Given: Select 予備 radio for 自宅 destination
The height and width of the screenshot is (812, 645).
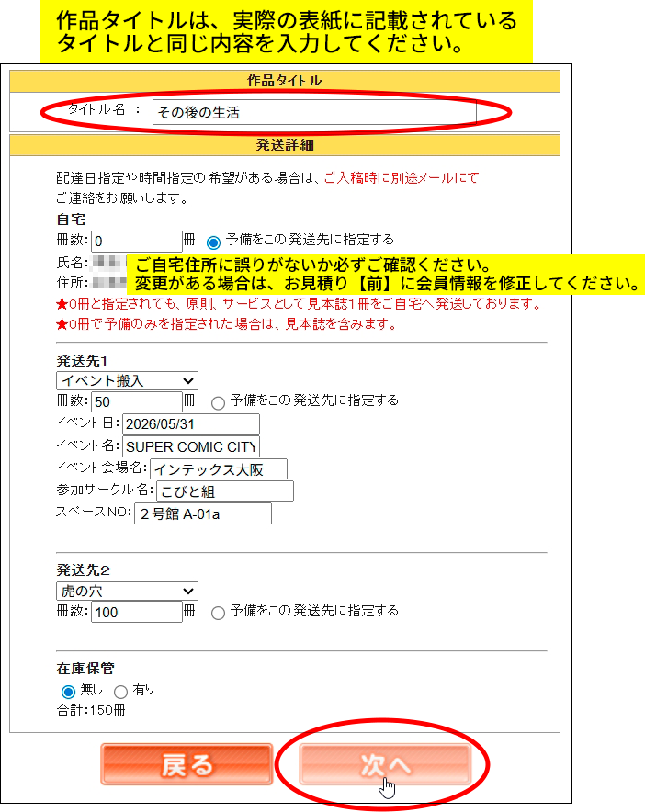Looking at the screenshot, I should [x=213, y=242].
